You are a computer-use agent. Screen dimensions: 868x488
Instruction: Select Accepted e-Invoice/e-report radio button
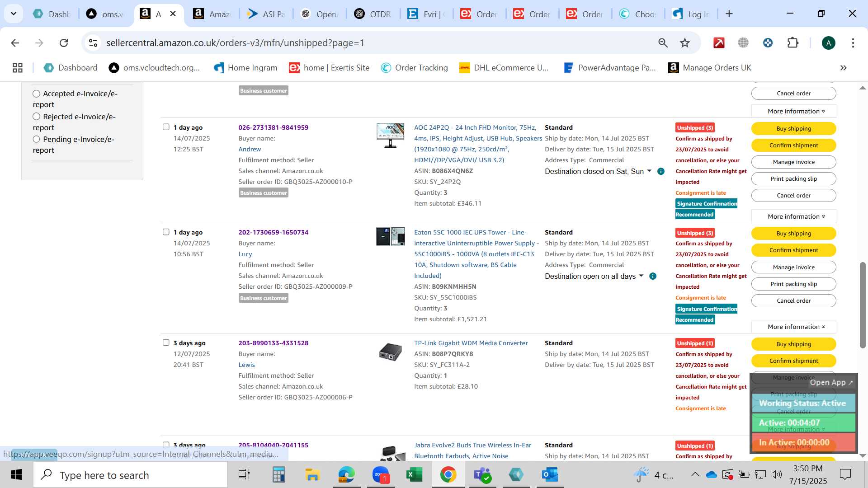click(x=37, y=94)
